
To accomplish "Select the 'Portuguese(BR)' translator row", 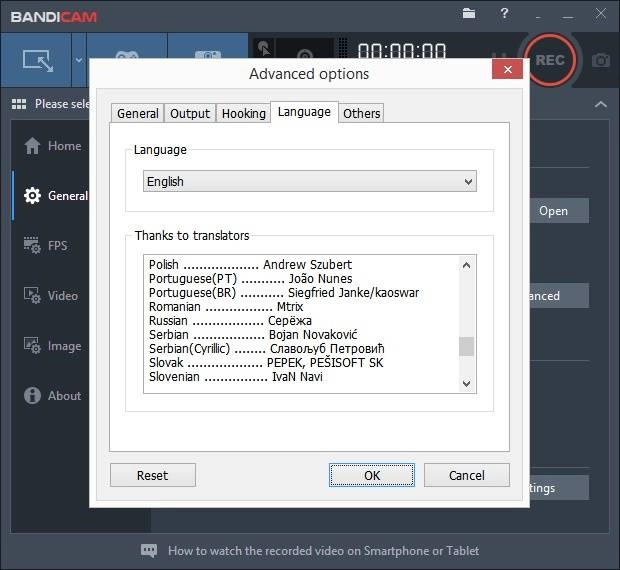I will [284, 293].
